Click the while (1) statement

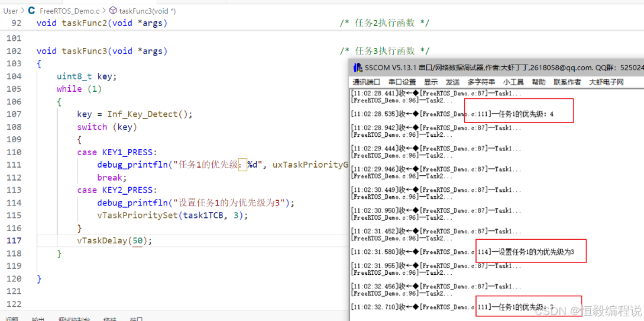[79, 89]
